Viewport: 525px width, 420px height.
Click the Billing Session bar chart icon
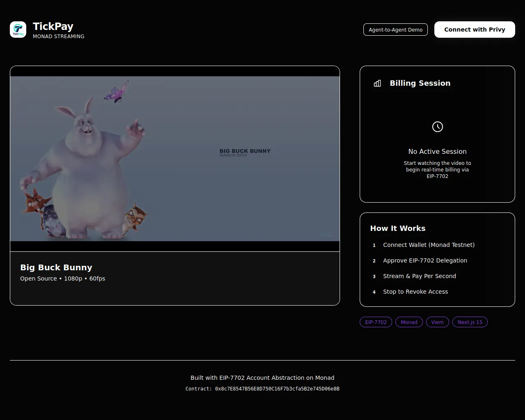pos(377,83)
